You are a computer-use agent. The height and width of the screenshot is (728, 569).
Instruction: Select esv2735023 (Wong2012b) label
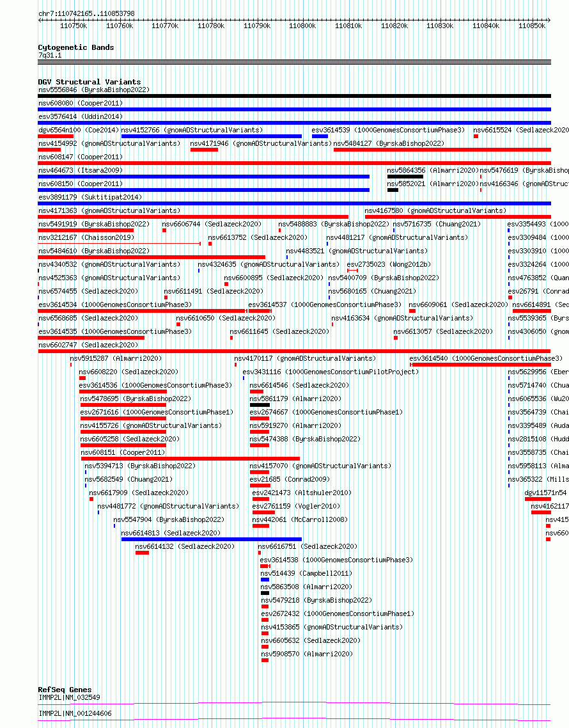point(389,265)
